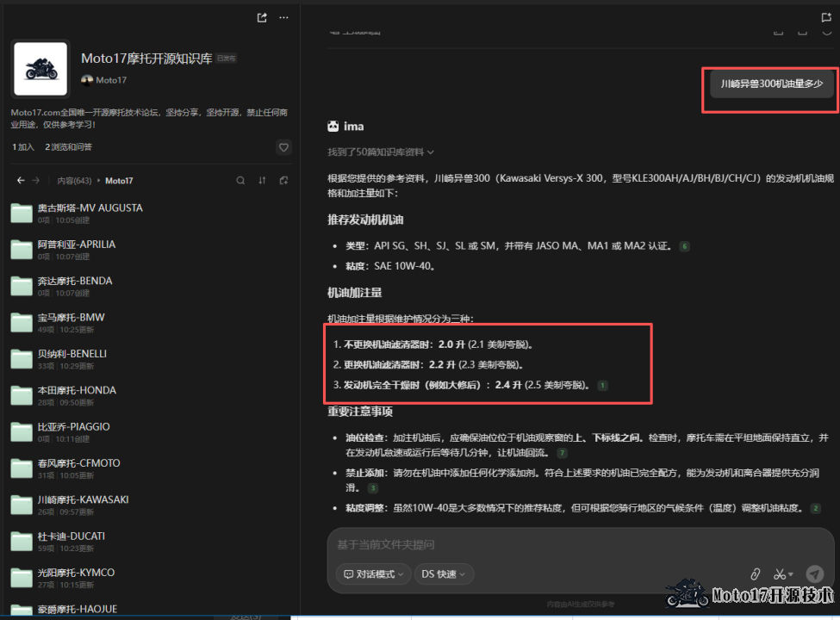Click the paperclip attachment icon
This screenshot has width=840, height=620.
click(755, 573)
